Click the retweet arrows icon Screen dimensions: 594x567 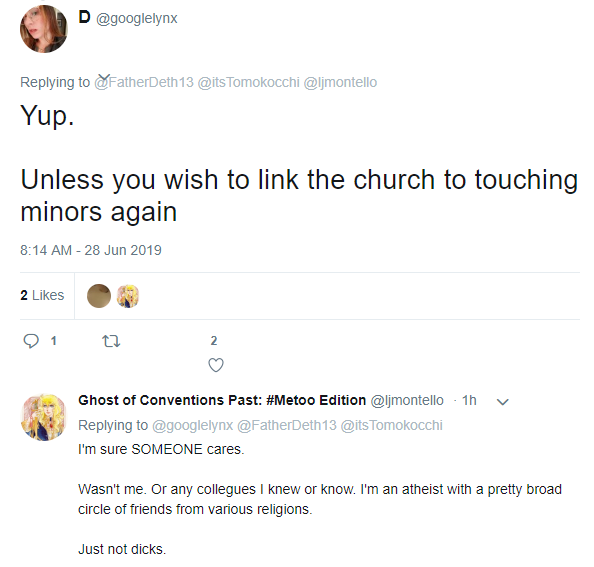tap(111, 341)
